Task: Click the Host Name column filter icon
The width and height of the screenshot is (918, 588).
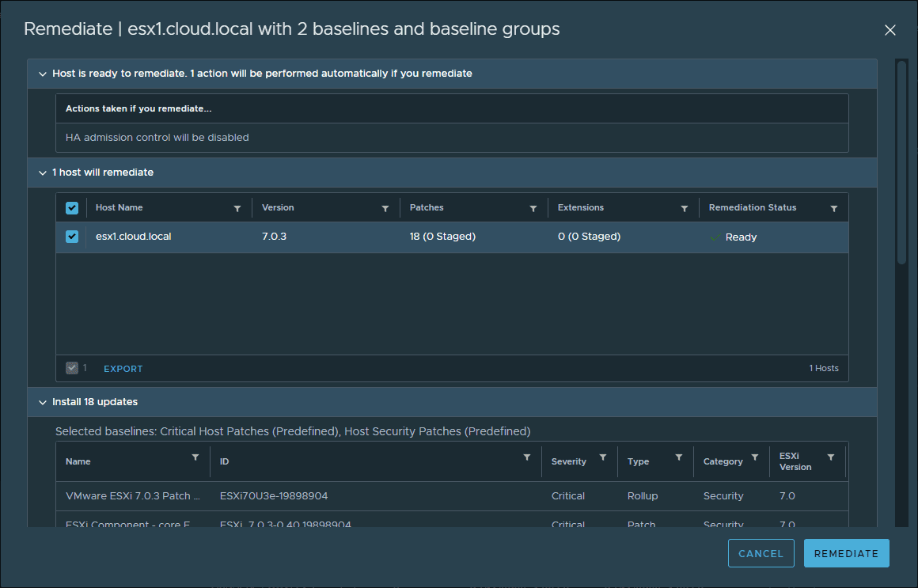Action: (x=237, y=209)
